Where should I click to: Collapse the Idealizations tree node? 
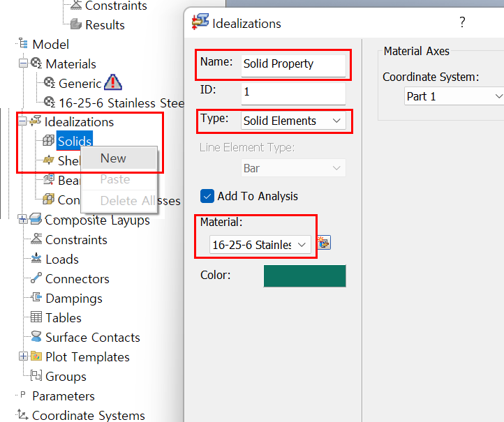tap(23, 122)
